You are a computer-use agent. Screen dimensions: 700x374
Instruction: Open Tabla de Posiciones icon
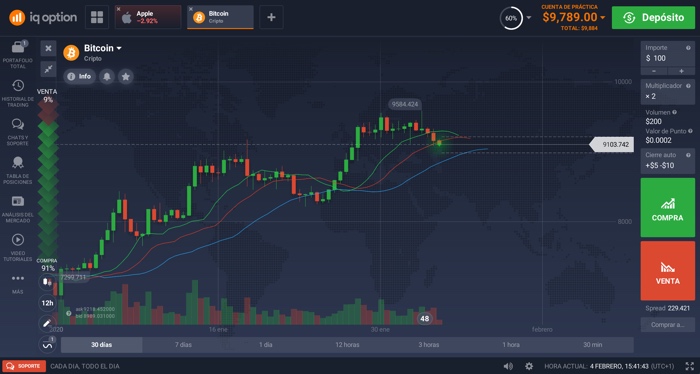(18, 162)
